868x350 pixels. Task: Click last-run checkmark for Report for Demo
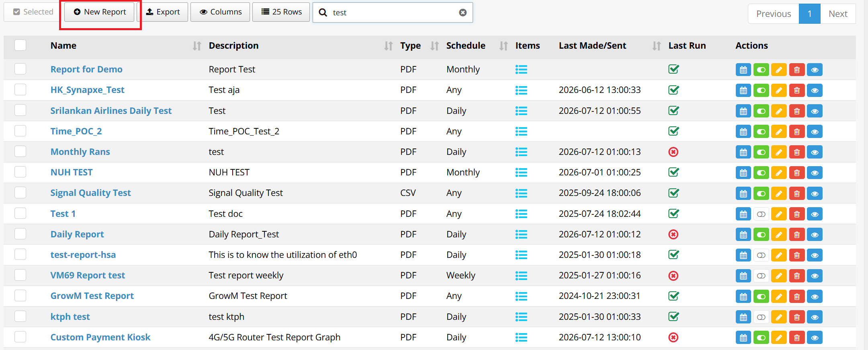674,69
